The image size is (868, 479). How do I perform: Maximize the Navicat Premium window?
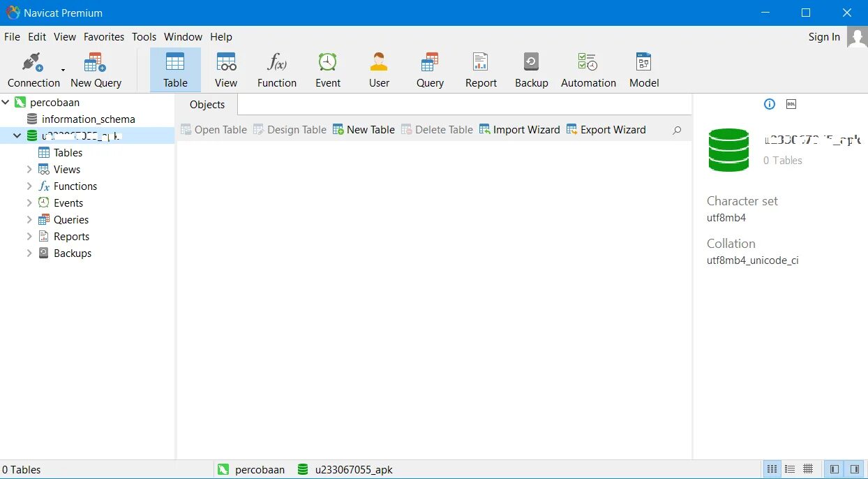click(x=806, y=13)
